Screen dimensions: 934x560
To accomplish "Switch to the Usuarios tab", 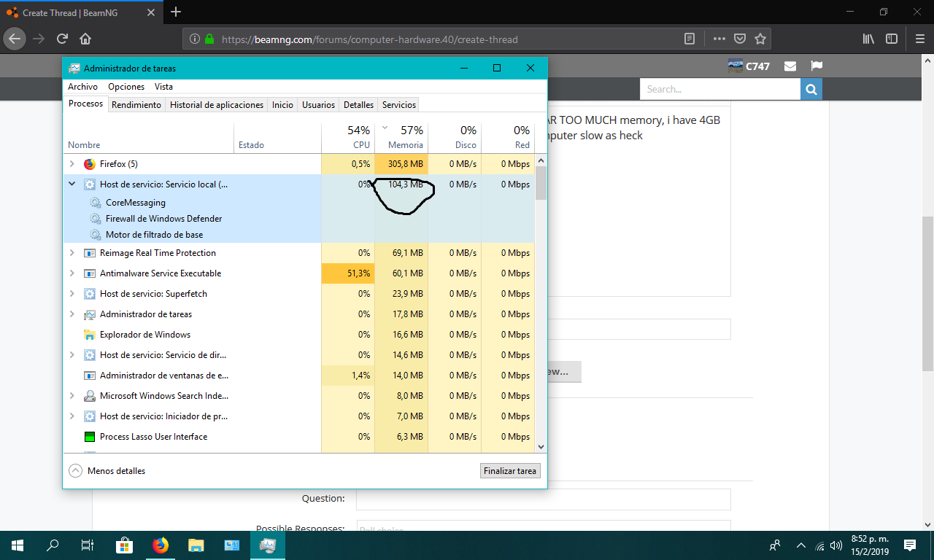I will pos(319,105).
